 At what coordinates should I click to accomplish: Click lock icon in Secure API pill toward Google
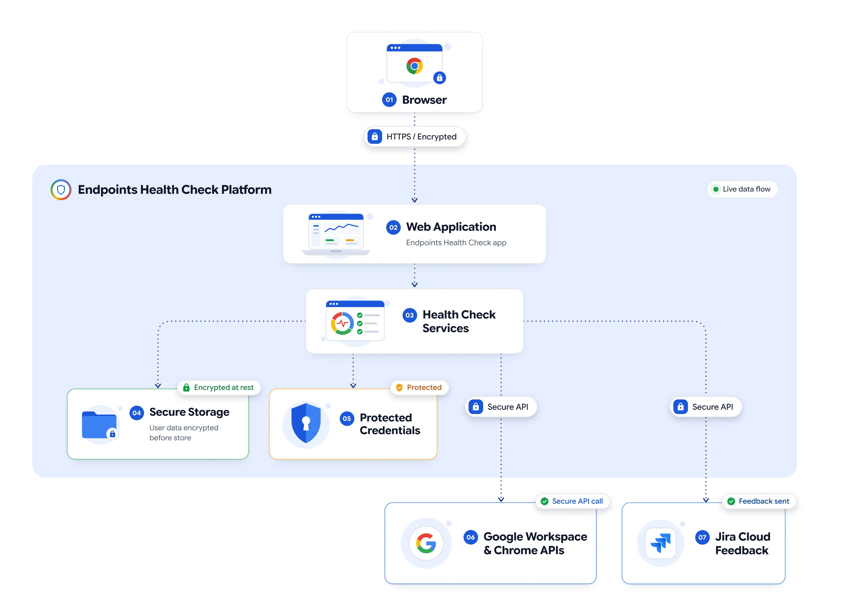click(x=476, y=407)
